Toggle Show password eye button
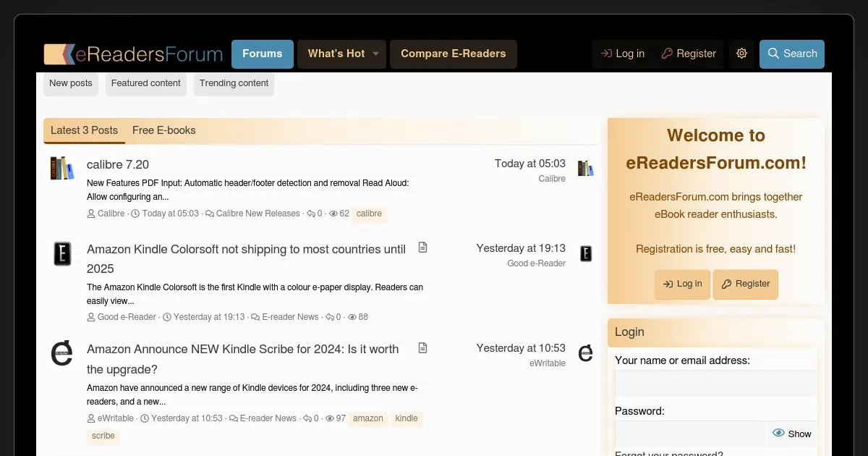868x456 pixels. pos(792,434)
